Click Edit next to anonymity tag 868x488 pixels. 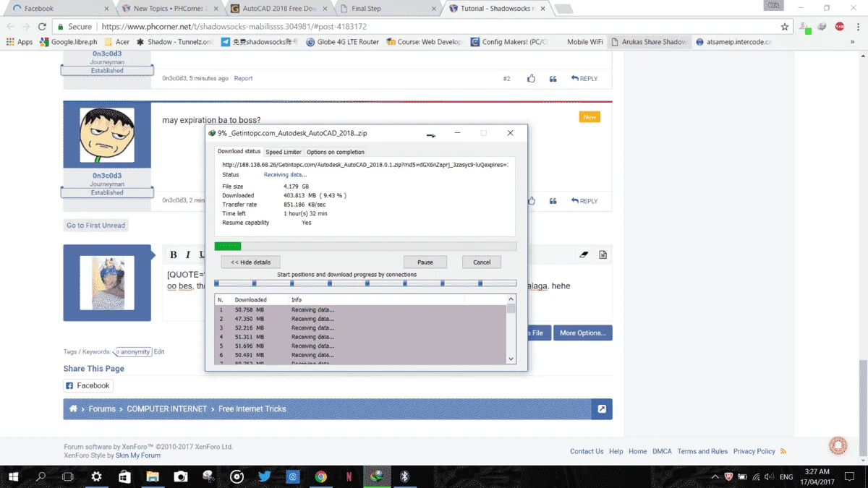pyautogui.click(x=159, y=352)
